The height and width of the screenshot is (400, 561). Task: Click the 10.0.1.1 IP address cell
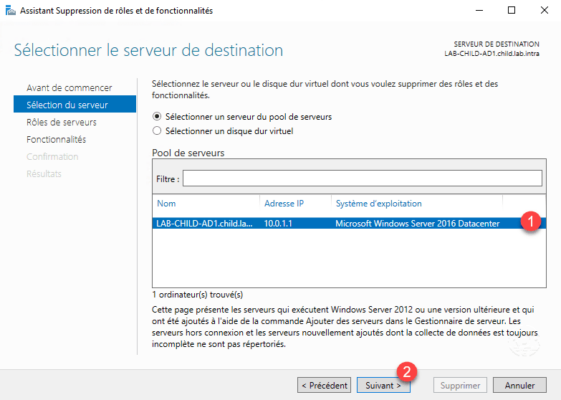278,224
